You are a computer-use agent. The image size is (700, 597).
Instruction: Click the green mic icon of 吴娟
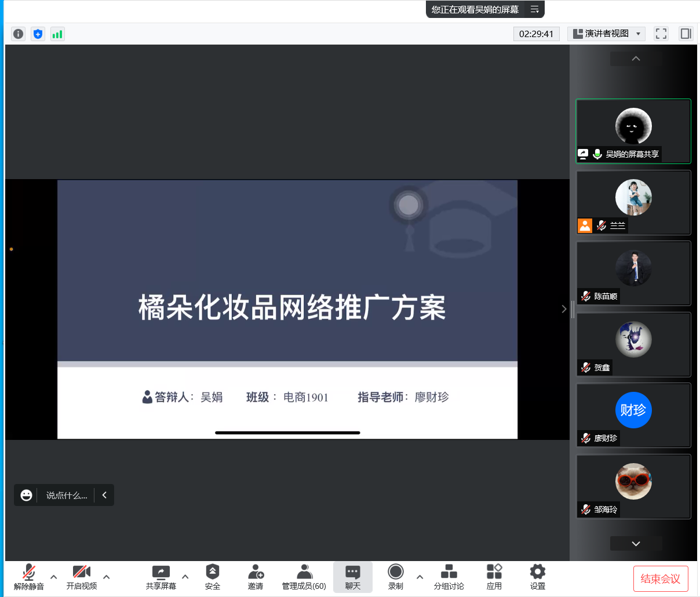597,154
